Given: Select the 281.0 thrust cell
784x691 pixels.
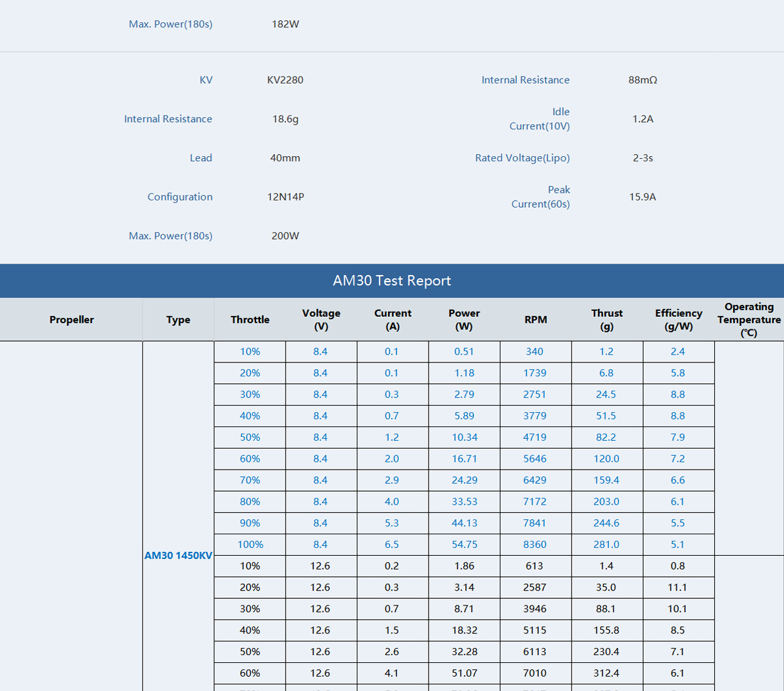Looking at the screenshot, I should coord(607,545).
